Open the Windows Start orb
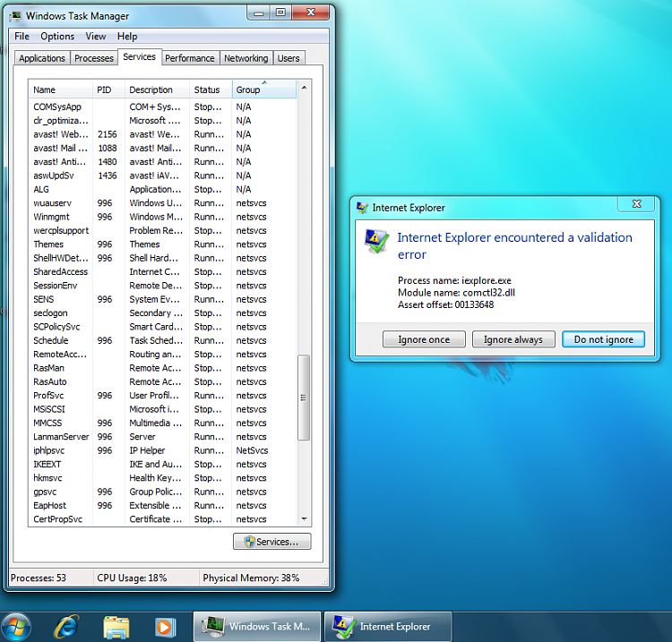The height and width of the screenshot is (642, 672). [x=16, y=627]
